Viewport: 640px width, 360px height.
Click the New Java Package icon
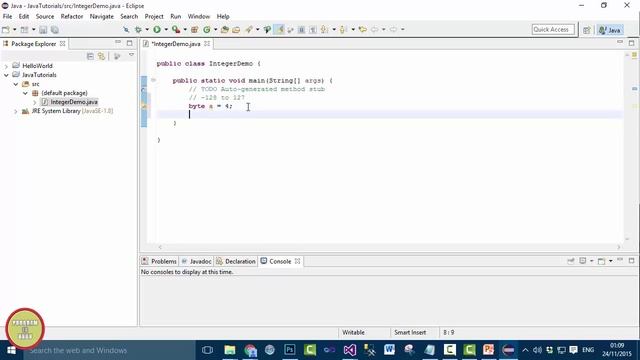click(x=195, y=30)
